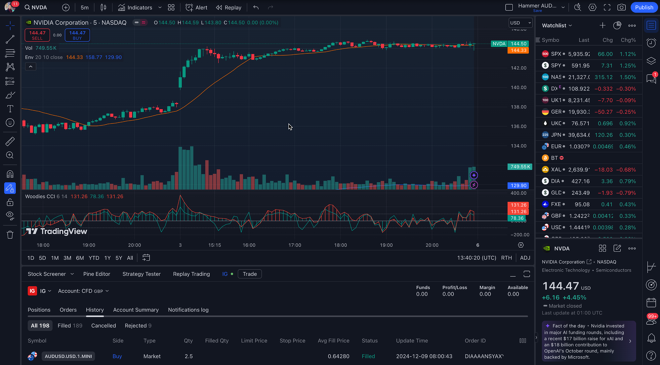Screen dimensions: 660x365
Task: Filter history by Filled 189
Action: click(x=69, y=326)
